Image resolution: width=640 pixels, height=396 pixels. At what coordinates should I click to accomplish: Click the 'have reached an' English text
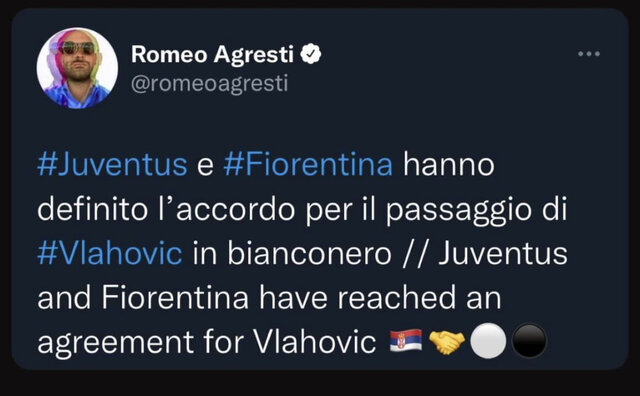[380, 297]
